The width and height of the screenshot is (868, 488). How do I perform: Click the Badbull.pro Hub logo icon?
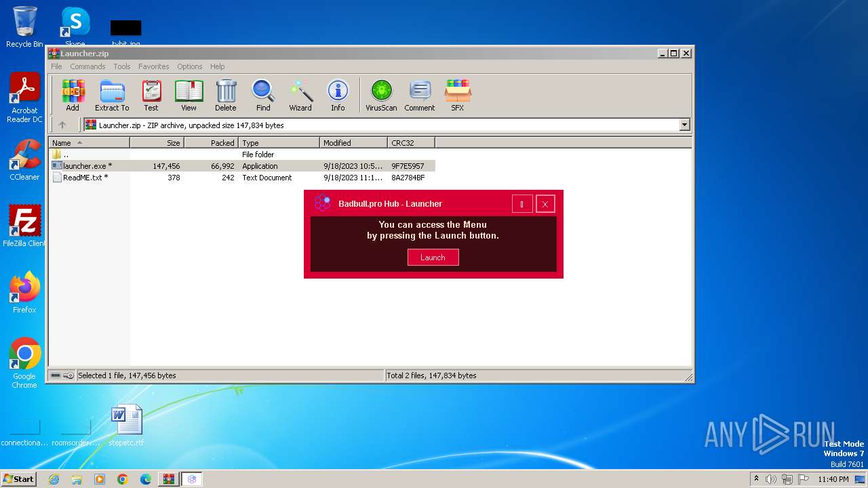pyautogui.click(x=323, y=203)
